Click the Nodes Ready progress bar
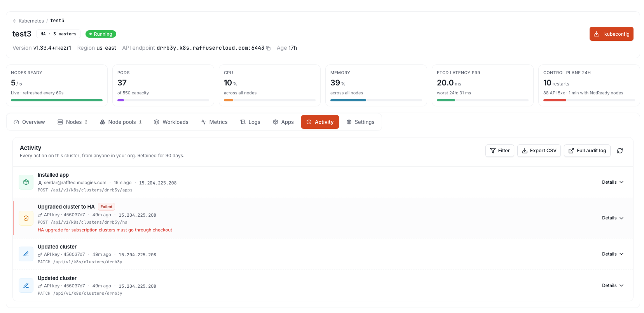The width and height of the screenshot is (644, 313). click(57, 100)
